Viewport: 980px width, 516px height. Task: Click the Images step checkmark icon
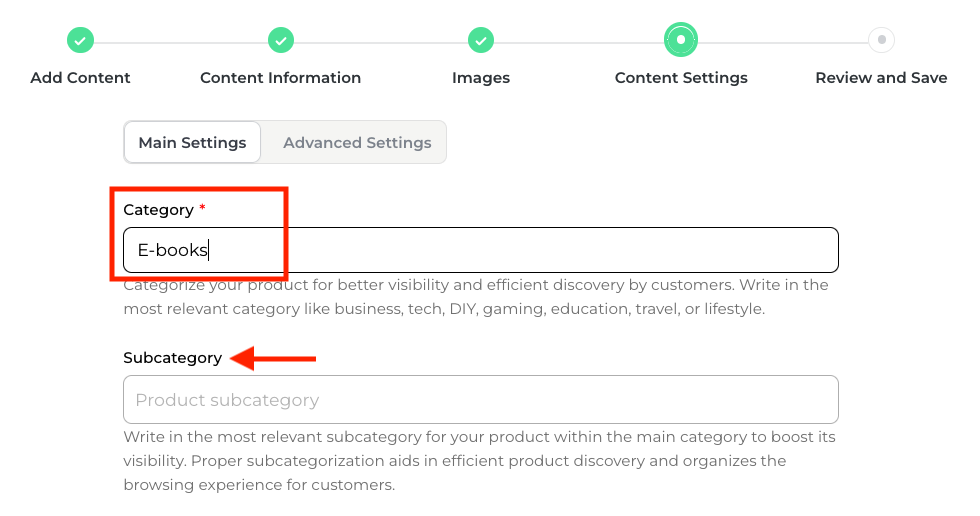[481, 41]
